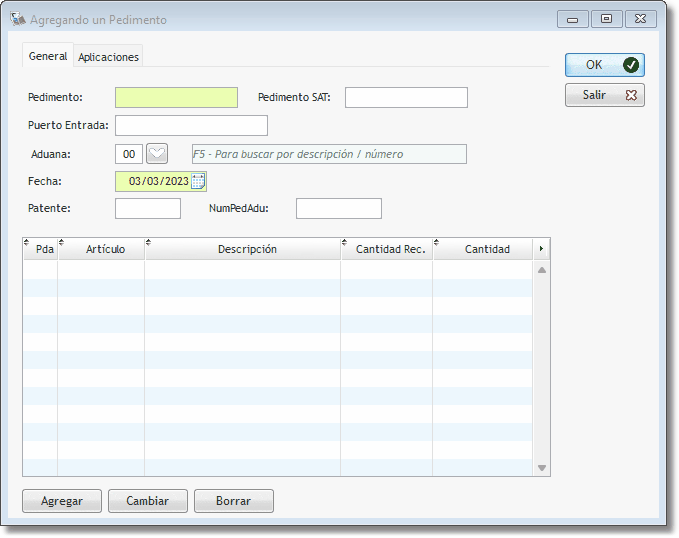This screenshot has width=679, height=538.
Task: Click the F5 Aduana description search field
Action: [329, 154]
